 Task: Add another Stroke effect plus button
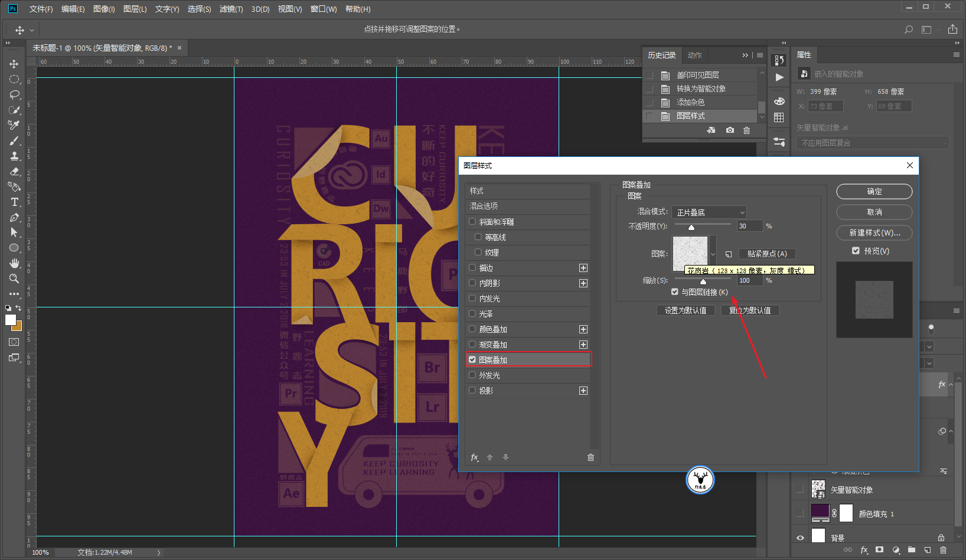pyautogui.click(x=583, y=268)
